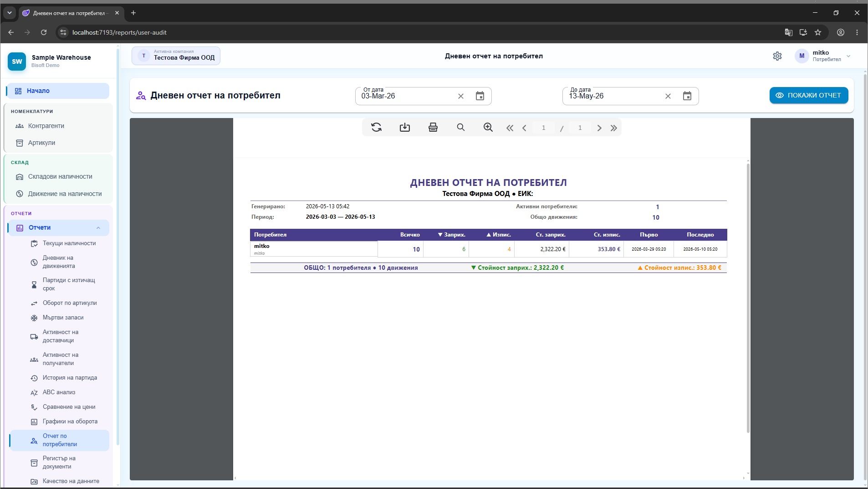Open Графики на оборота report

[x=59, y=422]
